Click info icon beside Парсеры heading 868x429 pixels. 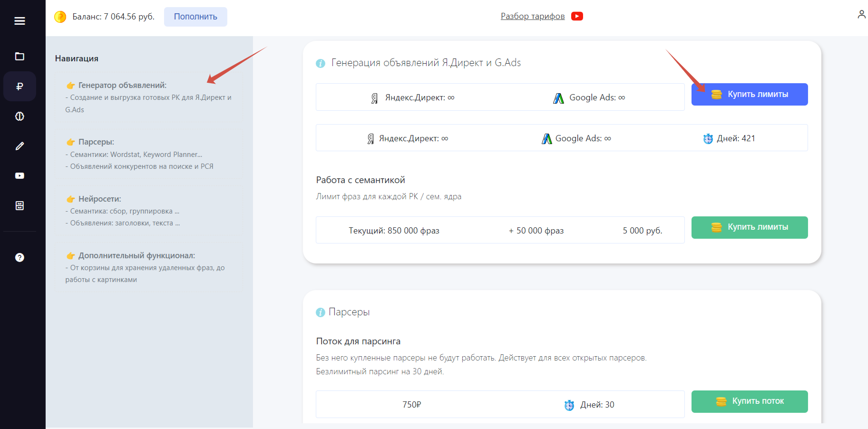tap(321, 312)
